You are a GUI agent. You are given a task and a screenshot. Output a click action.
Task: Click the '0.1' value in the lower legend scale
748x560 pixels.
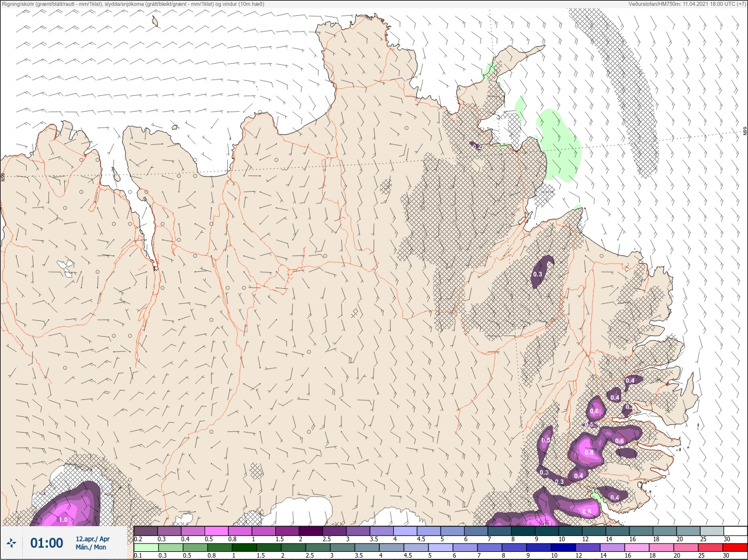coord(138,555)
